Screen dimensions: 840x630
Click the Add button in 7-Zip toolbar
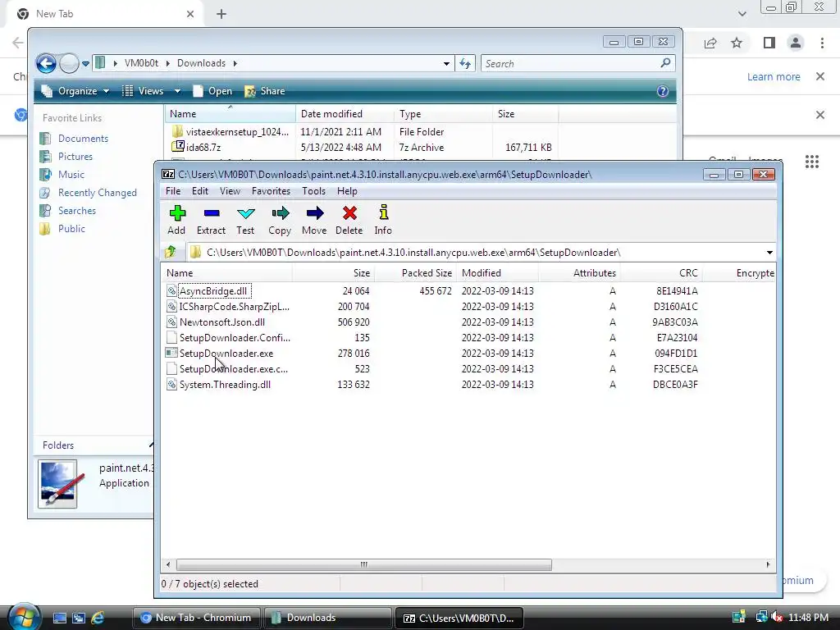point(176,220)
